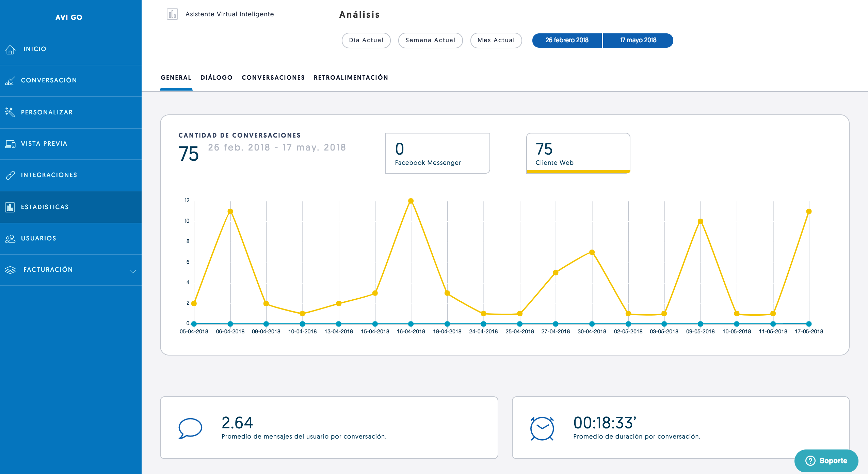Click the Personalizar magic wand icon
This screenshot has height=474, width=868.
point(10,112)
